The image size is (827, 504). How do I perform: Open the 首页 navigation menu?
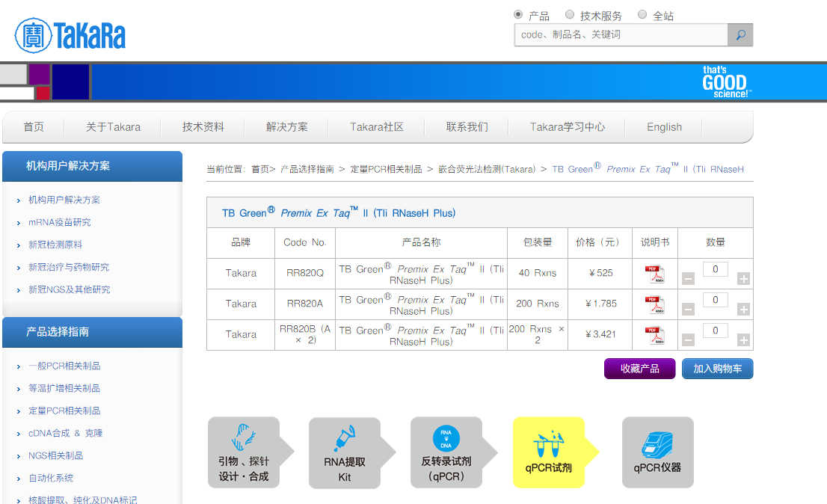[x=33, y=127]
